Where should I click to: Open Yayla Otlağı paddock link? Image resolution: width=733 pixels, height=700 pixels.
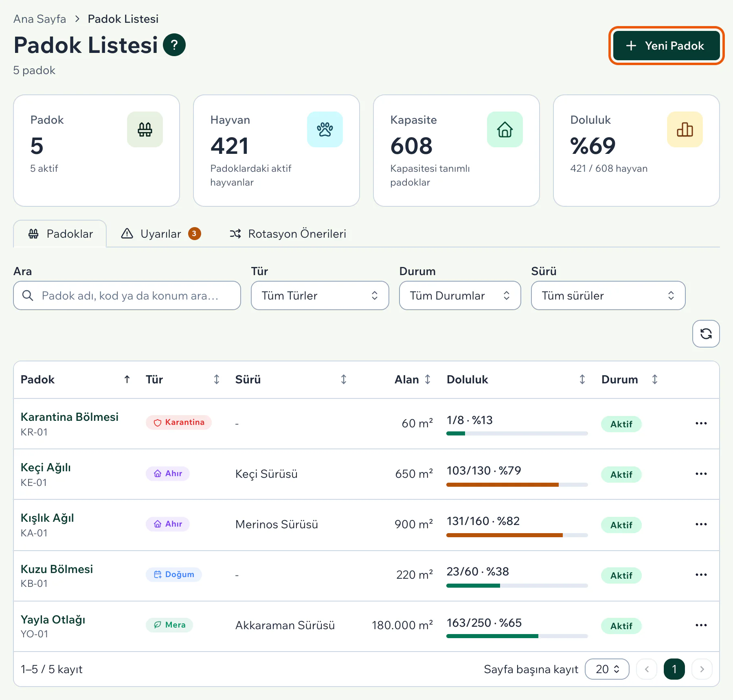click(x=53, y=619)
